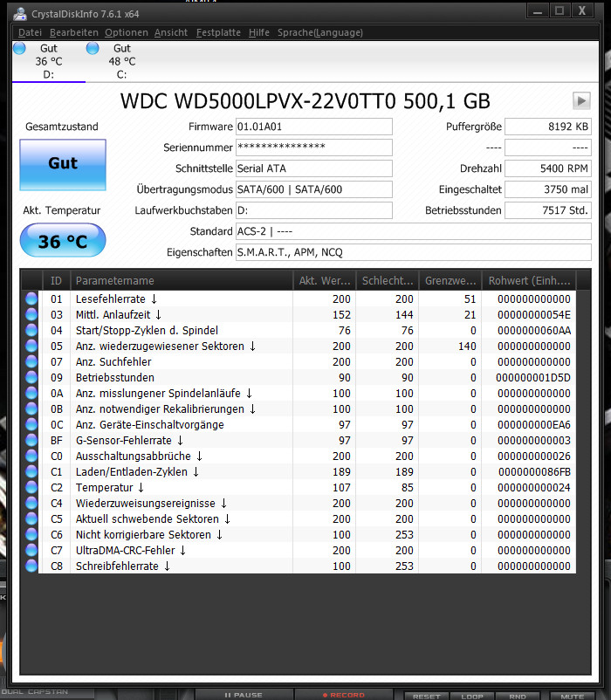The height and width of the screenshot is (700, 611).
Task: Click the Grenzwe... column header
Action: (x=450, y=280)
